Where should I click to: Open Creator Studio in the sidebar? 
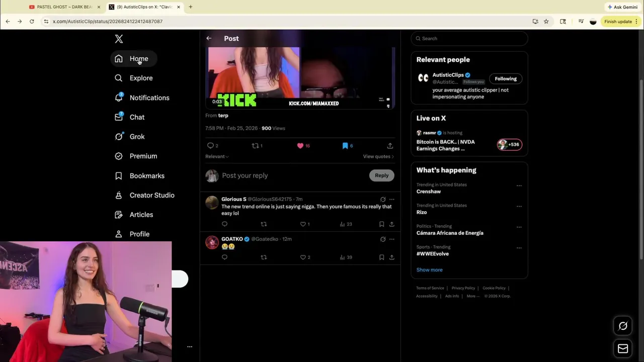(x=145, y=195)
